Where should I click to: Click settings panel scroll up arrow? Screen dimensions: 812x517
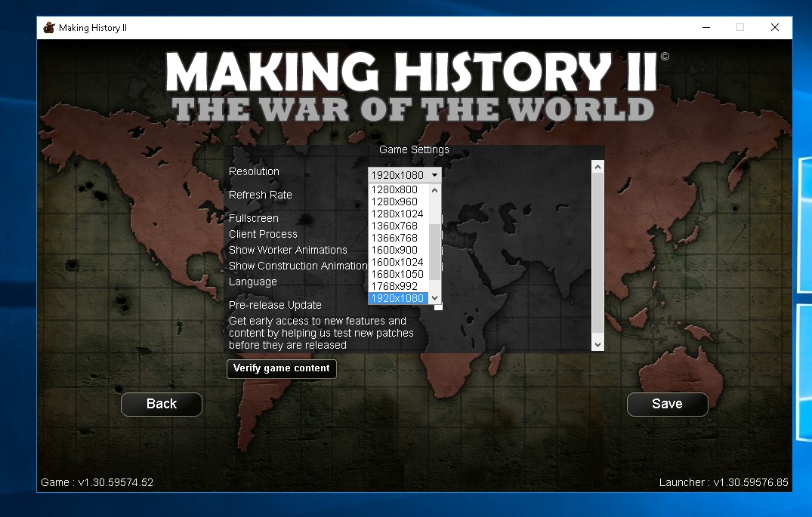pyautogui.click(x=597, y=167)
